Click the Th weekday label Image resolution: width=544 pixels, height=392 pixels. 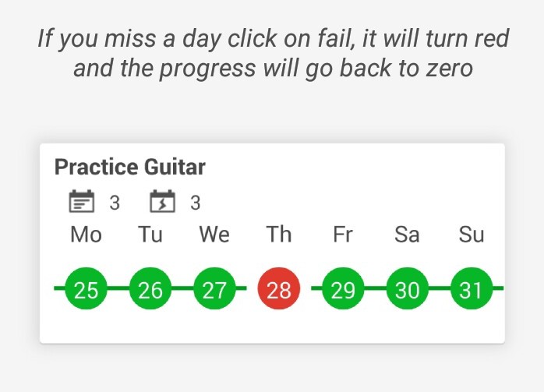(x=279, y=235)
